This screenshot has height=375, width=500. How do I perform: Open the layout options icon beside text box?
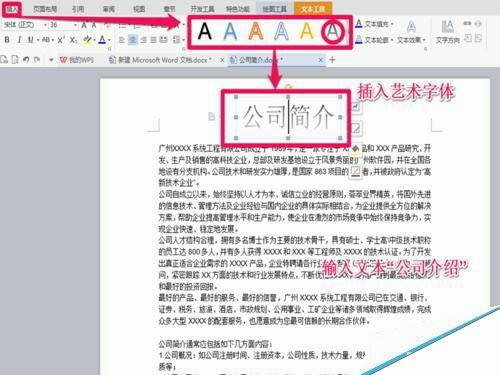[356, 107]
